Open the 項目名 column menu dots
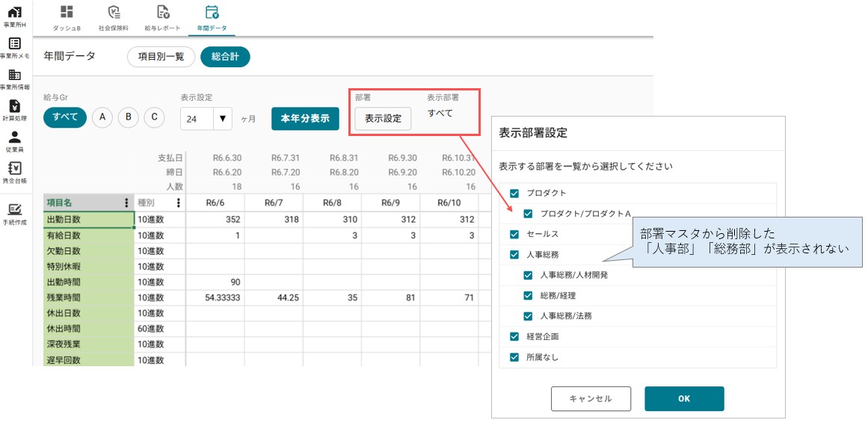The width and height of the screenshot is (868, 423). tap(127, 203)
